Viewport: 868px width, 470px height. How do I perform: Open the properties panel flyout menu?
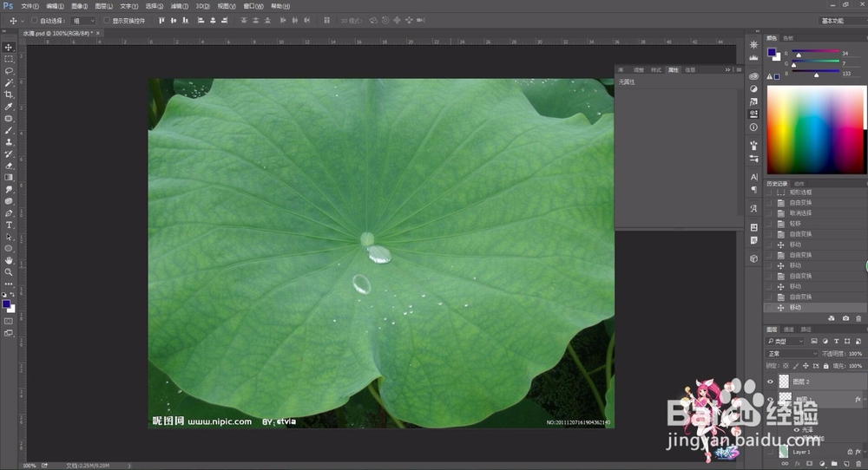[739, 69]
